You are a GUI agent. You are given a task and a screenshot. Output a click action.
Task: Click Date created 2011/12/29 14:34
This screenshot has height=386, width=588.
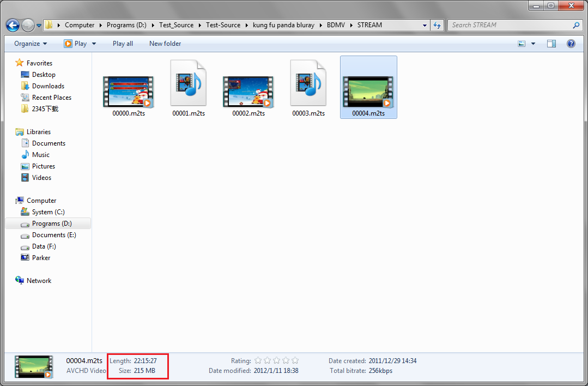tap(392, 361)
